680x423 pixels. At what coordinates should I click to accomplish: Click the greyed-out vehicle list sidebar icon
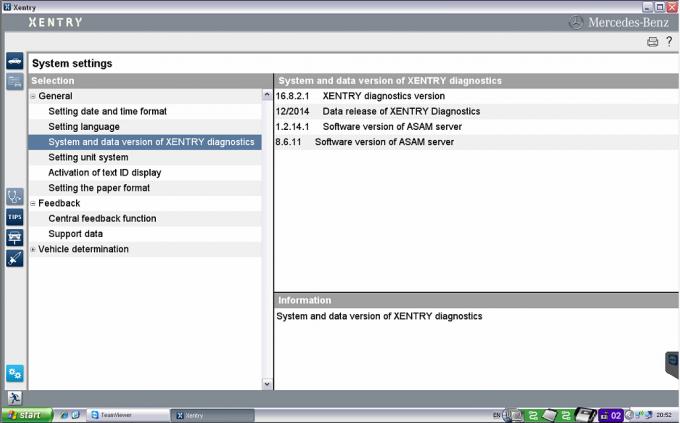(15, 82)
